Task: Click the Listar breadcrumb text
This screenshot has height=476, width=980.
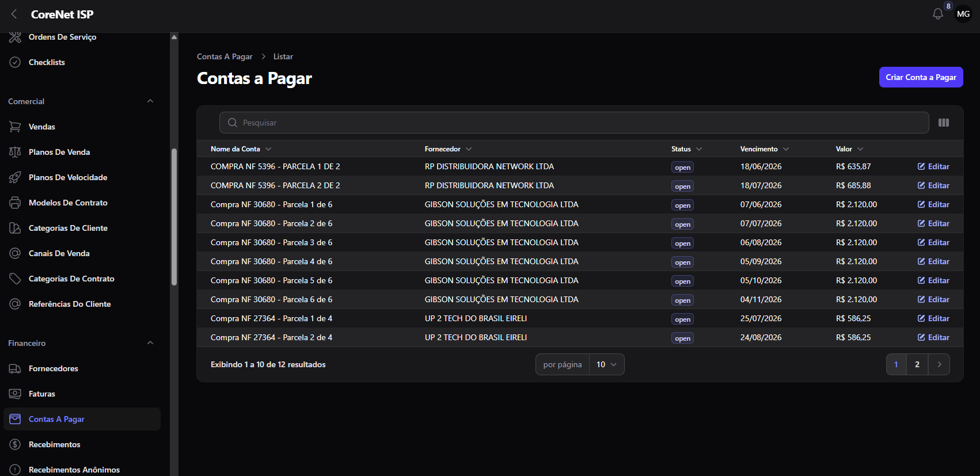Action: [283, 56]
